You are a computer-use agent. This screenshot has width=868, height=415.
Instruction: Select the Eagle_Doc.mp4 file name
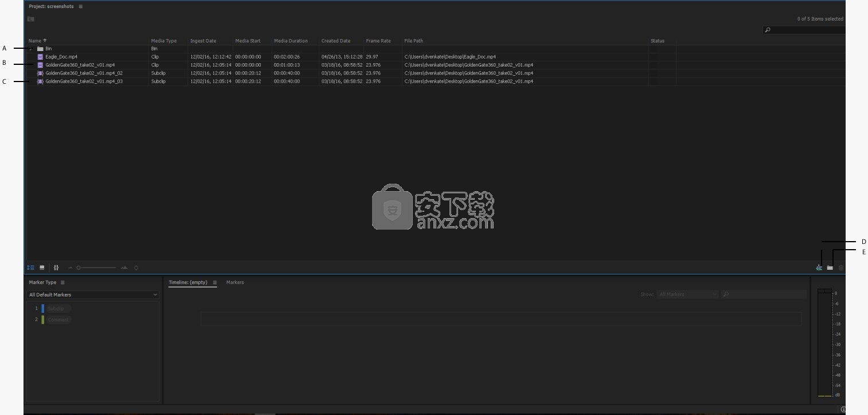(x=61, y=57)
